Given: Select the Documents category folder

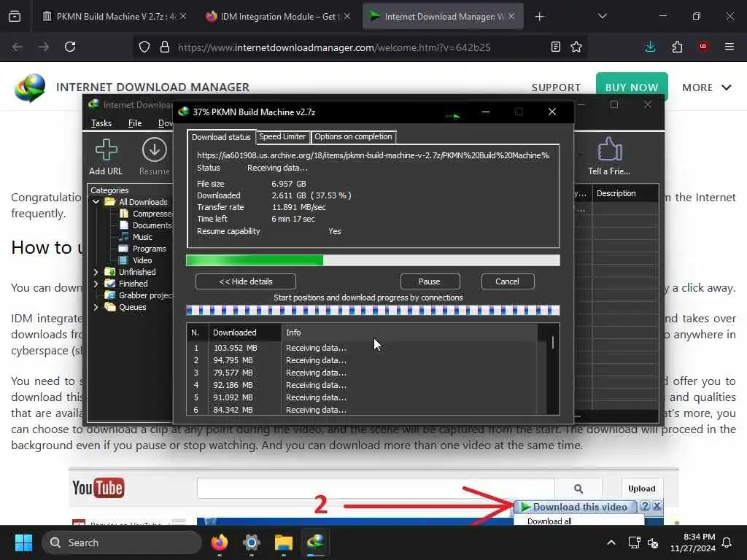Looking at the screenshot, I should click(146, 225).
